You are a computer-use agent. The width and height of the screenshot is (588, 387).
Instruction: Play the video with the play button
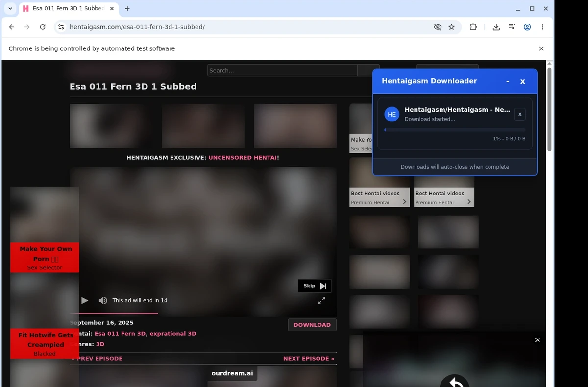pos(85,300)
